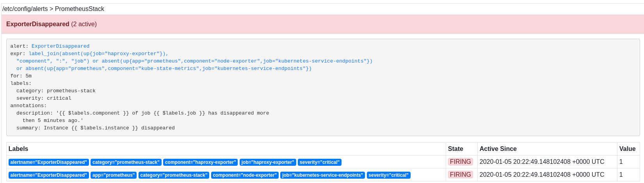Click second row alertname="ExporterDisappeared" badge
644x183 pixels.
point(48,175)
